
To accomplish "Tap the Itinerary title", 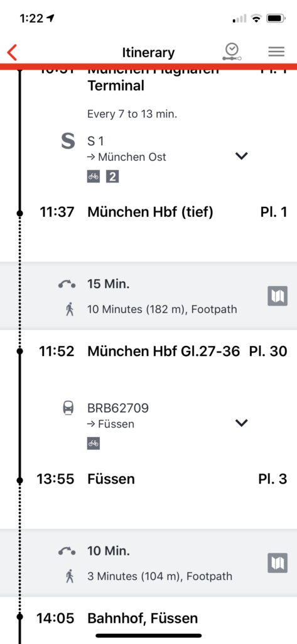I will pos(148,53).
